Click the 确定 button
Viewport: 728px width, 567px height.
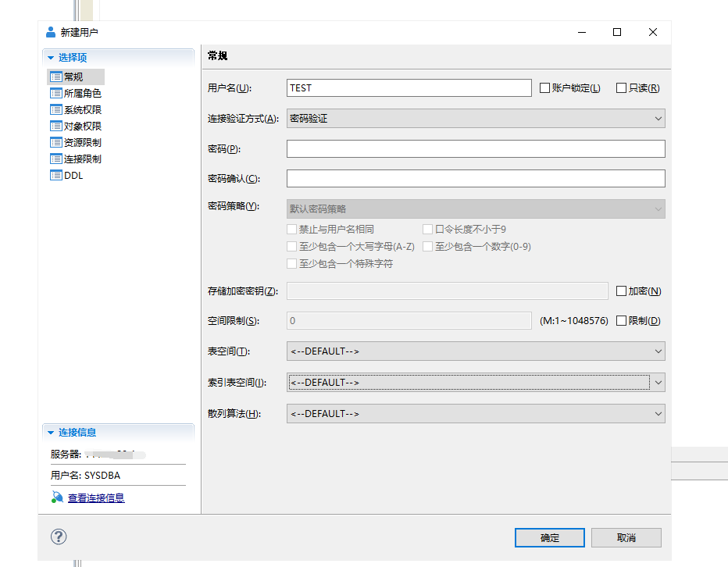pyautogui.click(x=549, y=537)
